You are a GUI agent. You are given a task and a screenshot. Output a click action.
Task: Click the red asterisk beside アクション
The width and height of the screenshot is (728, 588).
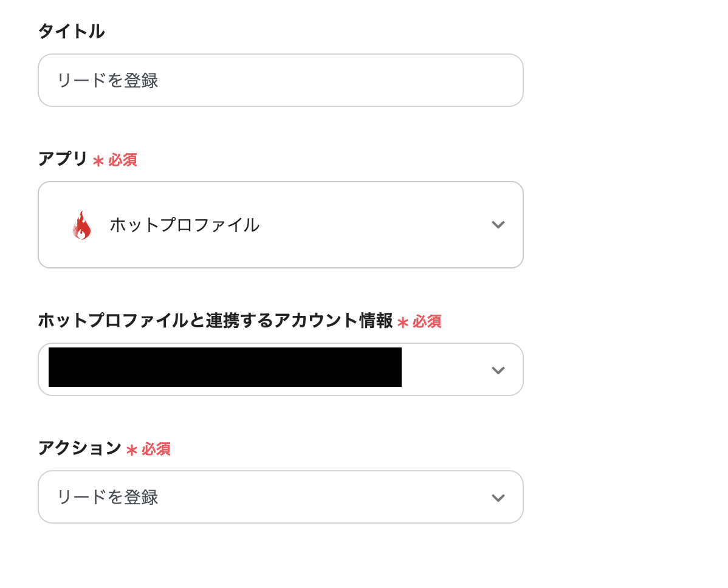click(x=132, y=450)
